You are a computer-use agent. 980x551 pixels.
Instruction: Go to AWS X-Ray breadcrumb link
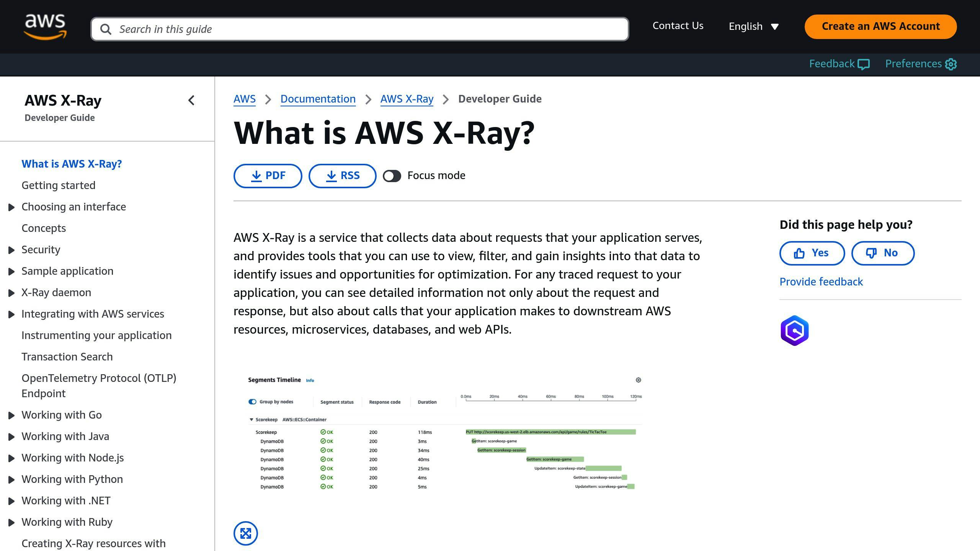click(407, 99)
